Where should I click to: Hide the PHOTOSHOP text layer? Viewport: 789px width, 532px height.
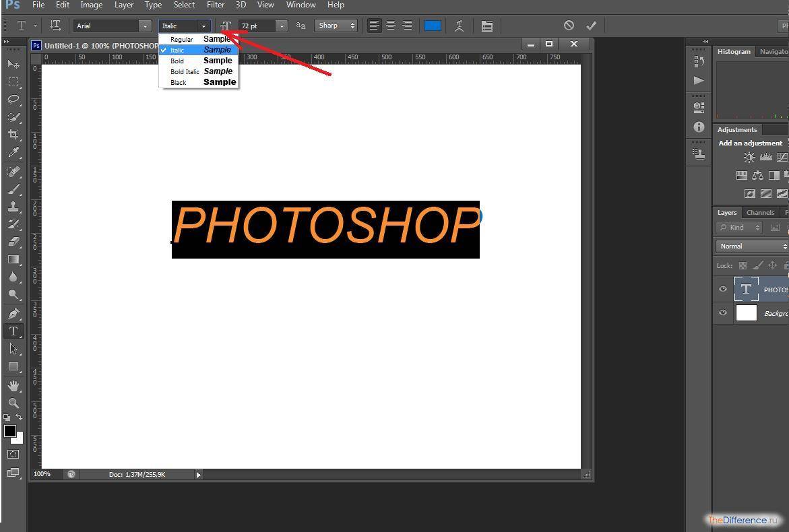point(723,290)
